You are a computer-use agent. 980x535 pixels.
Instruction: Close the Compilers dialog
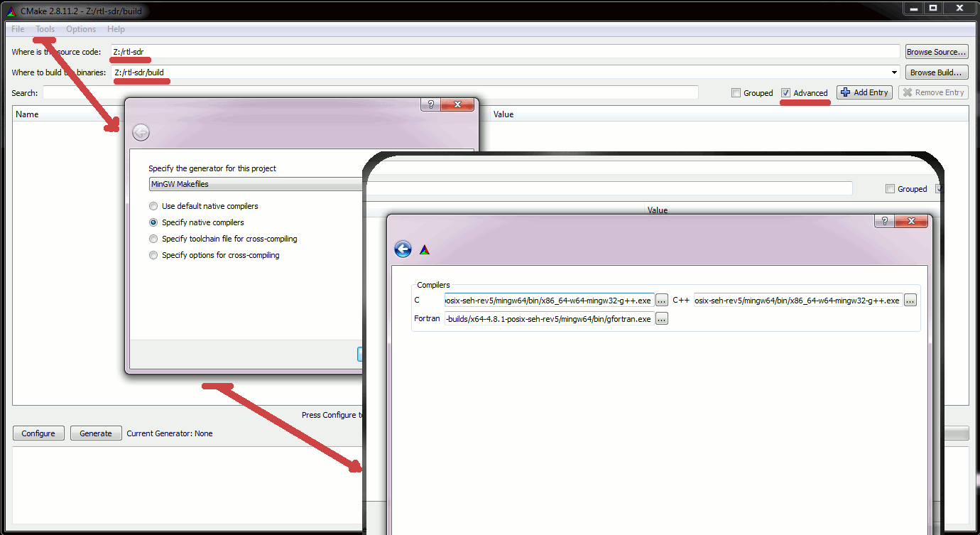[x=910, y=222]
